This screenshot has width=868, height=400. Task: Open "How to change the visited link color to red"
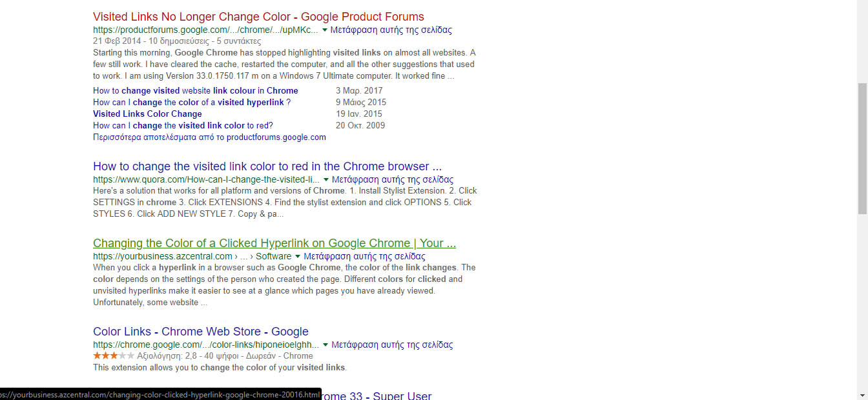[x=267, y=166]
